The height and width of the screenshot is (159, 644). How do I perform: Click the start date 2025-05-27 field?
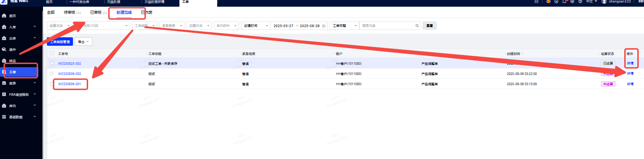pos(283,26)
